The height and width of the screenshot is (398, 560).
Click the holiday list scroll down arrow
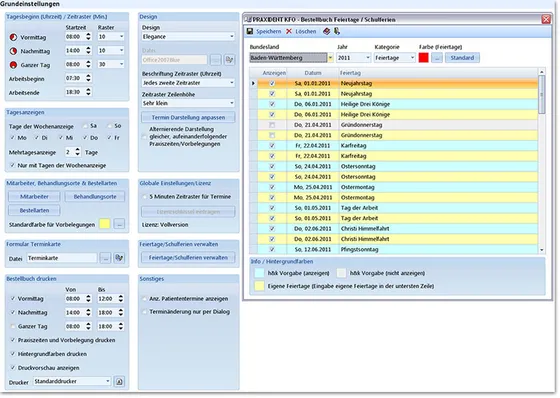(x=541, y=250)
